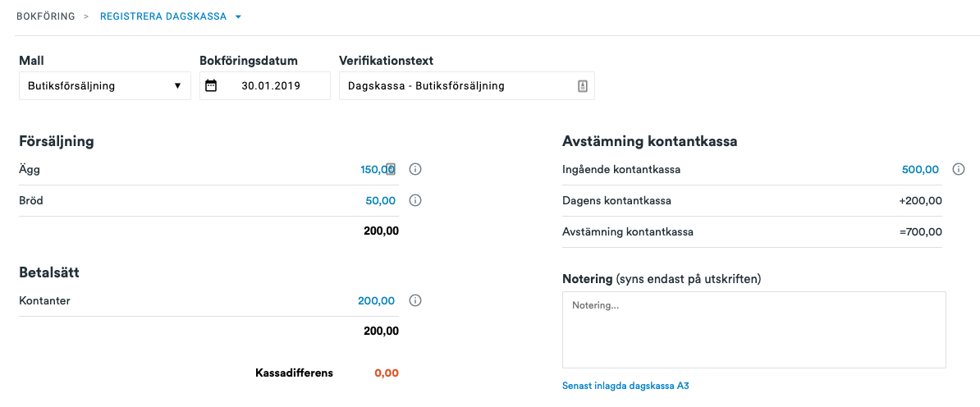Edit the Kontanter amount 200,00
Screen dimensions: 980x407
point(376,300)
